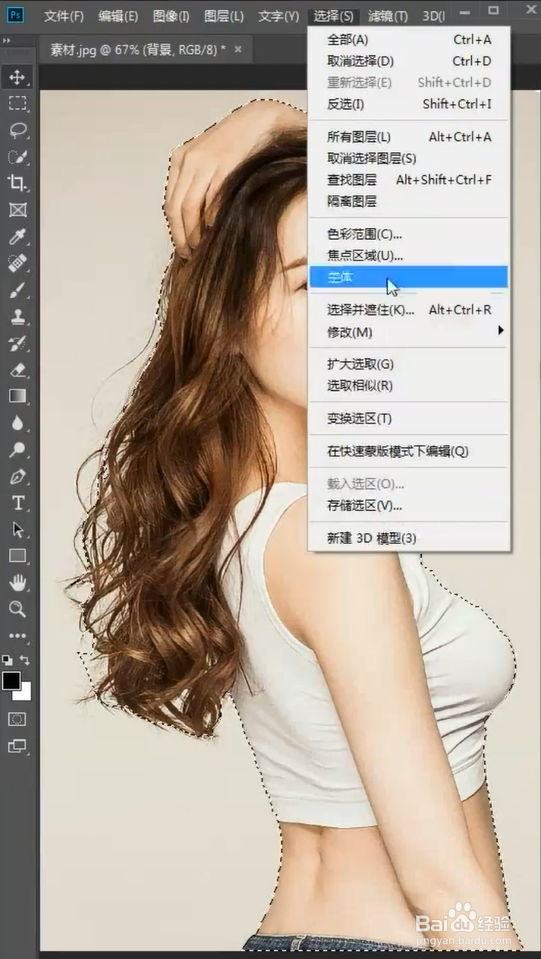The image size is (541, 959).
Task: Select the Lasso tool
Action: coord(17,130)
